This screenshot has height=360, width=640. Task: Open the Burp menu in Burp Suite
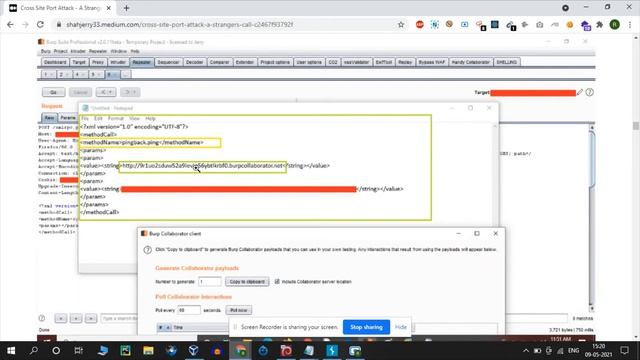click(45, 51)
